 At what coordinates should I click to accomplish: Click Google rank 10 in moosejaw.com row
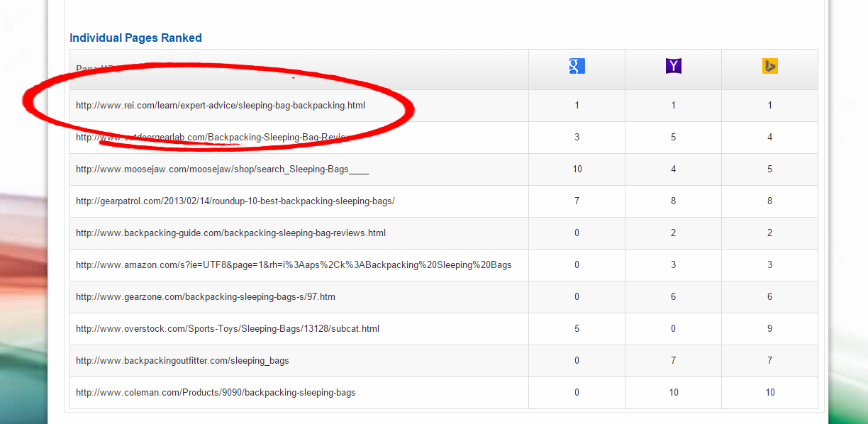tap(577, 169)
